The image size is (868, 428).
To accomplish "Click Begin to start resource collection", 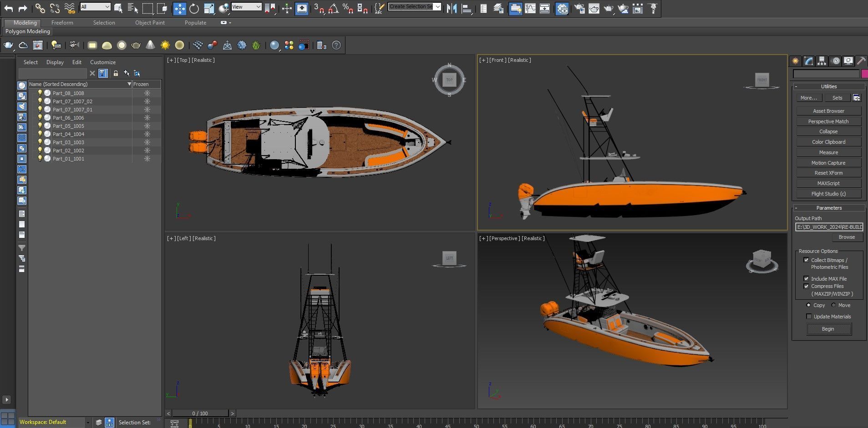I will point(828,329).
